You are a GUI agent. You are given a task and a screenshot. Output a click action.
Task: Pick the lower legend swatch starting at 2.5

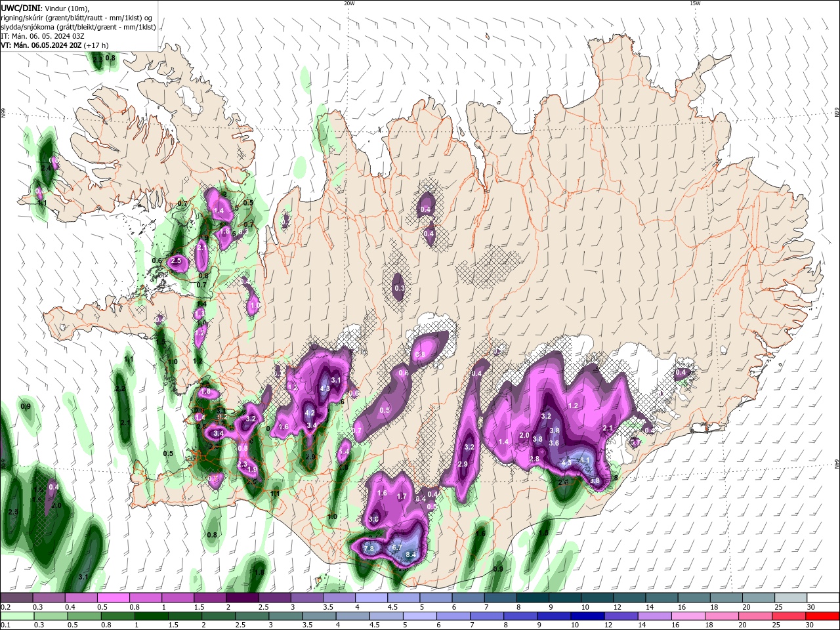point(252,616)
